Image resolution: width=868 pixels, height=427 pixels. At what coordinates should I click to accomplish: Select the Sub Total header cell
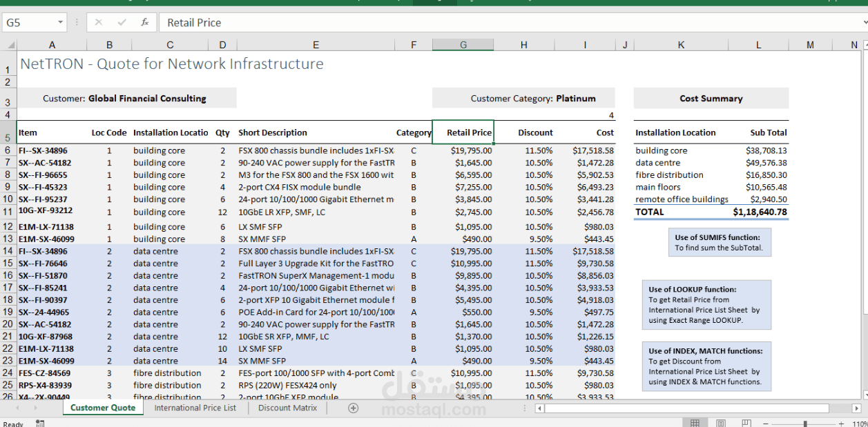coord(759,132)
